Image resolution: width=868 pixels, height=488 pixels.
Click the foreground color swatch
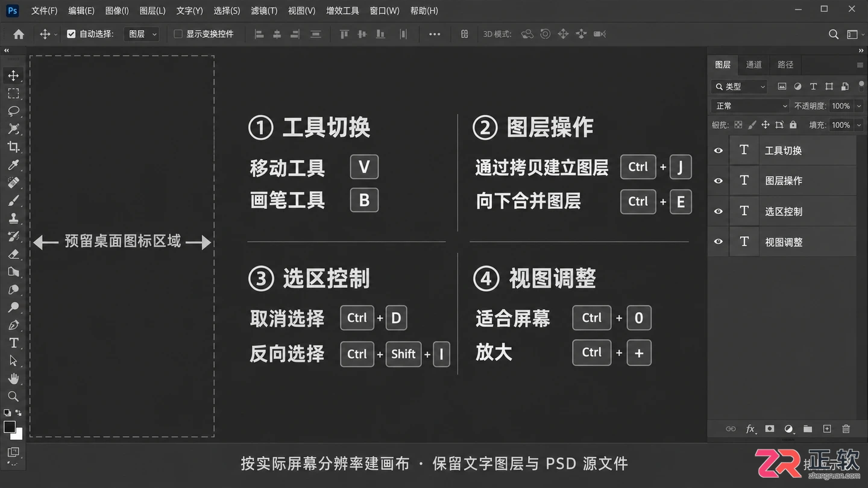point(10,427)
